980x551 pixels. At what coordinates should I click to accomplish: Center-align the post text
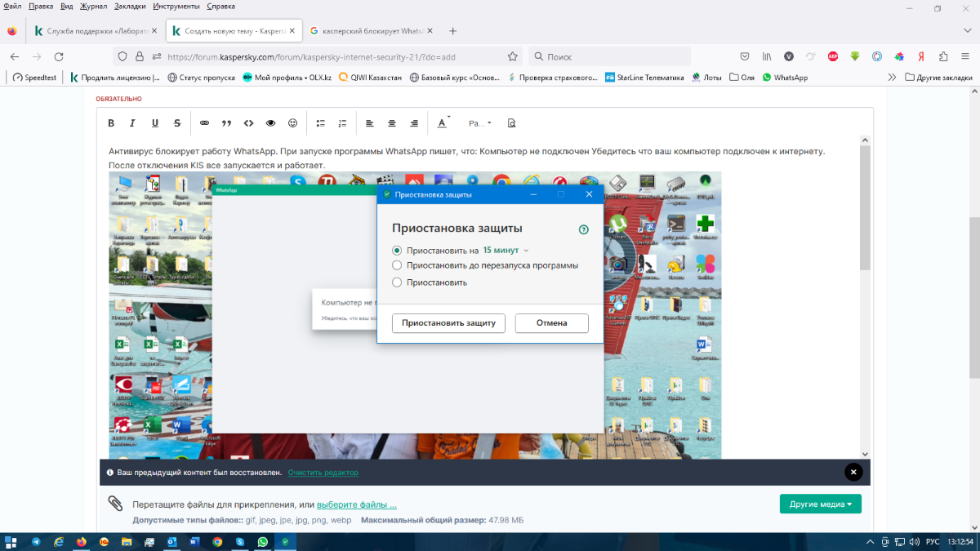pyautogui.click(x=392, y=123)
